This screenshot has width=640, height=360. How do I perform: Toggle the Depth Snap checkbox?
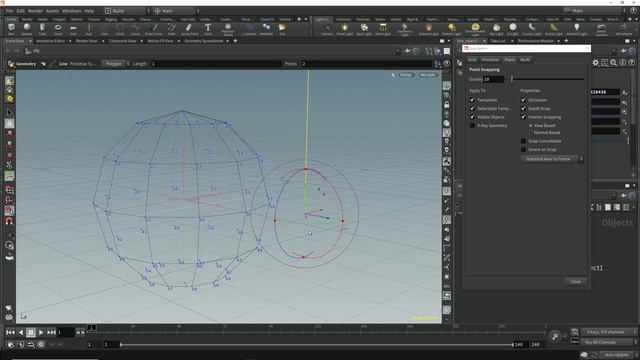point(524,109)
